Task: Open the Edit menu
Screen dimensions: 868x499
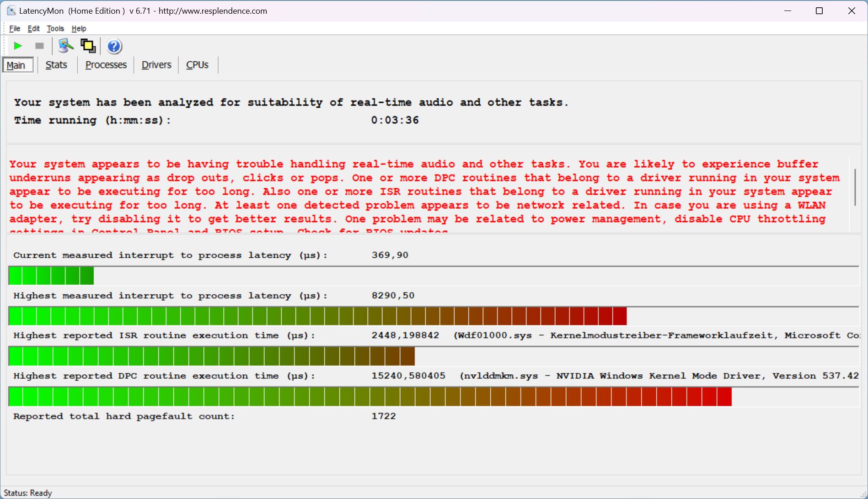Action: [x=33, y=28]
